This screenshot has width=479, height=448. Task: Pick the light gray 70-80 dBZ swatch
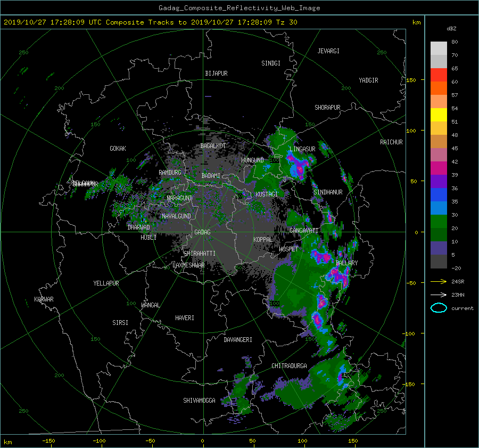(x=439, y=48)
